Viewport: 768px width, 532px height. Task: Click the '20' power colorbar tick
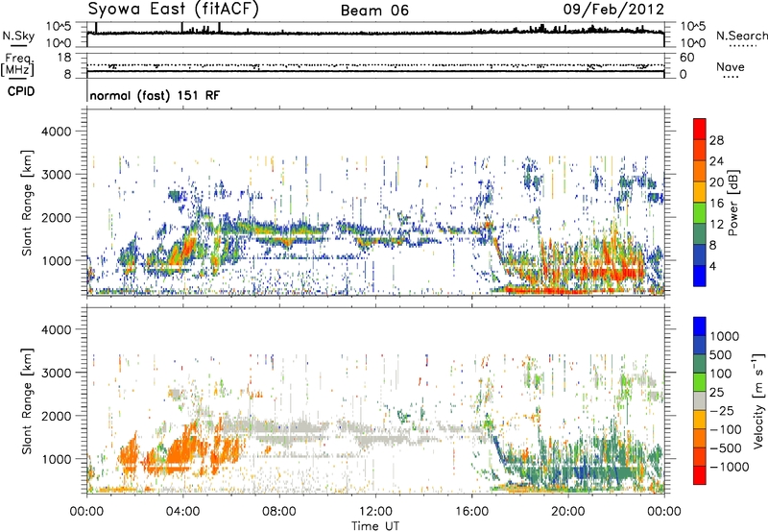click(716, 182)
